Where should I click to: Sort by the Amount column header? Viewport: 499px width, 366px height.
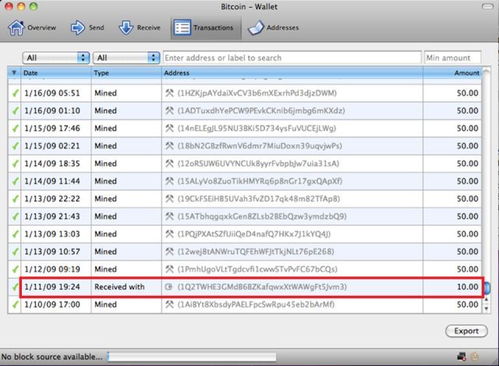pos(452,73)
